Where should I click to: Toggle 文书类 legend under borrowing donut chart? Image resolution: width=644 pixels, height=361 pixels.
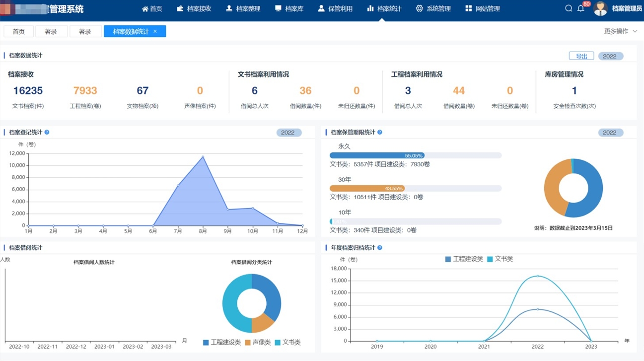pos(287,342)
